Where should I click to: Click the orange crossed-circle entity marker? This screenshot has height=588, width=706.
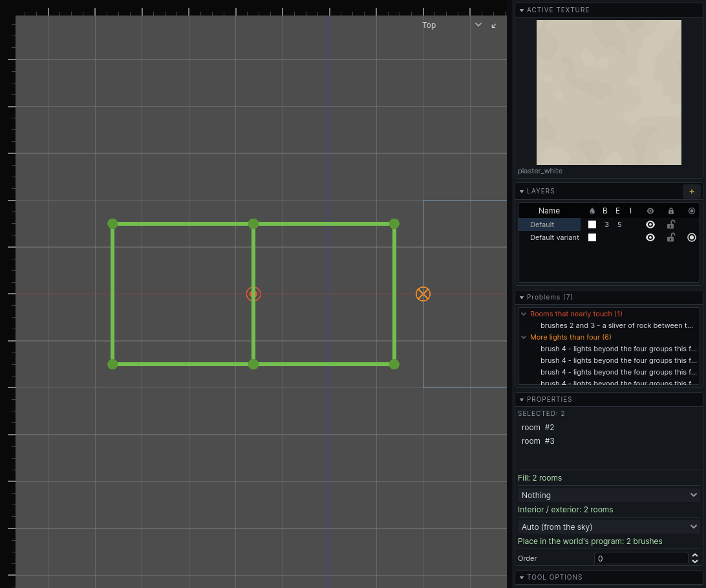423,294
